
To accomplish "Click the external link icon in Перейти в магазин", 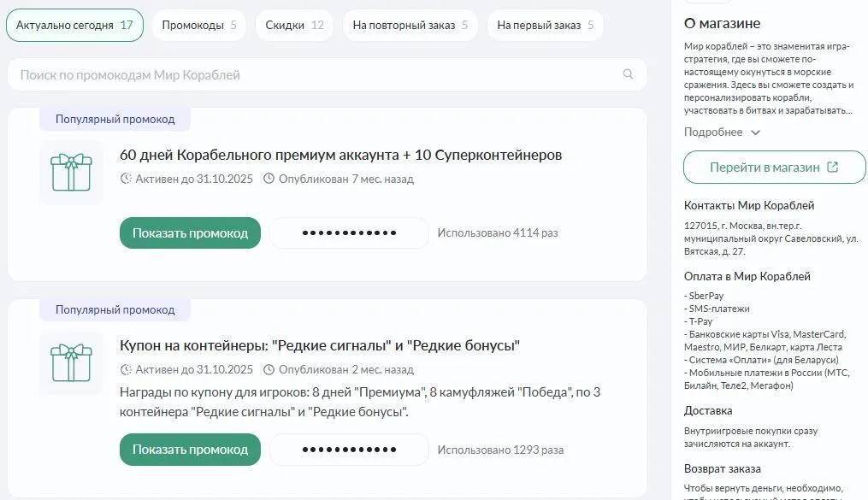I will pyautogui.click(x=833, y=168).
